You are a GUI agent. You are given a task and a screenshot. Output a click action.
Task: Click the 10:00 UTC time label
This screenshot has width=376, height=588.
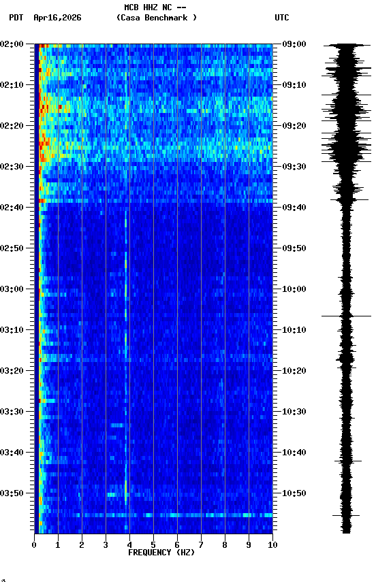(294, 289)
